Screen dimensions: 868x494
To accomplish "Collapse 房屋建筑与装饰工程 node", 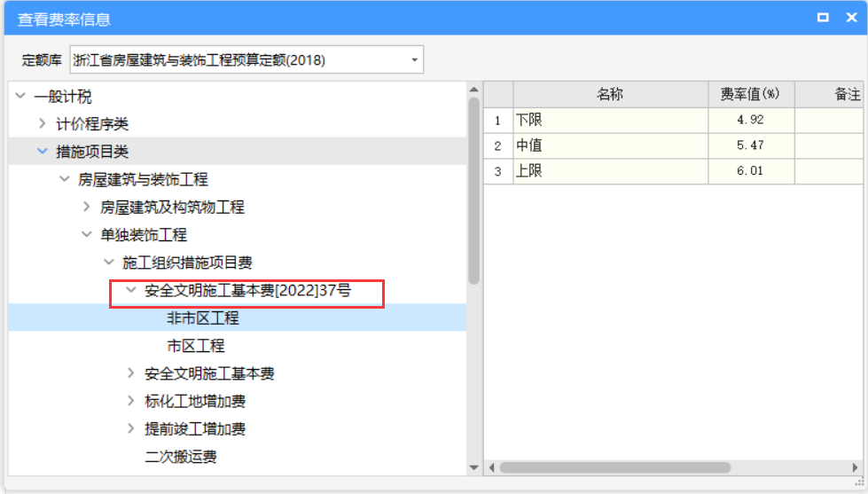I will (x=65, y=179).
